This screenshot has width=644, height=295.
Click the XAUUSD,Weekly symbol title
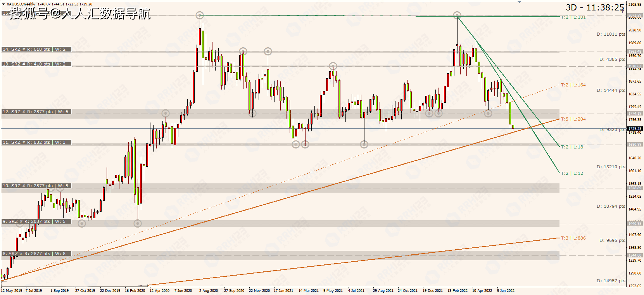click(x=21, y=4)
